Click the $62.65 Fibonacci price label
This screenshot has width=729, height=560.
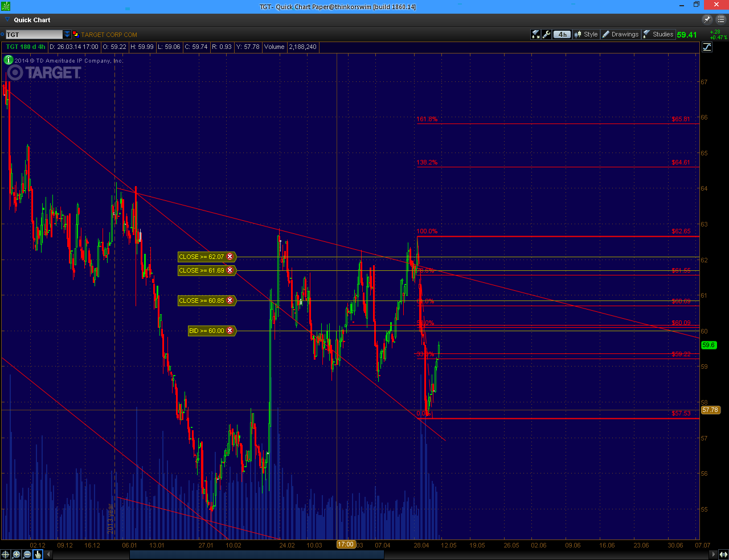pyautogui.click(x=681, y=232)
